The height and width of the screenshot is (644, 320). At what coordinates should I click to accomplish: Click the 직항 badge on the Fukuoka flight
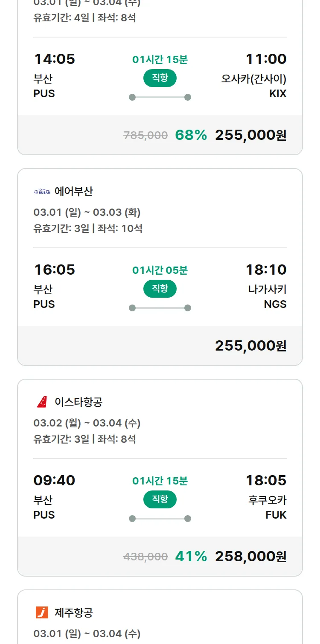pyautogui.click(x=160, y=499)
